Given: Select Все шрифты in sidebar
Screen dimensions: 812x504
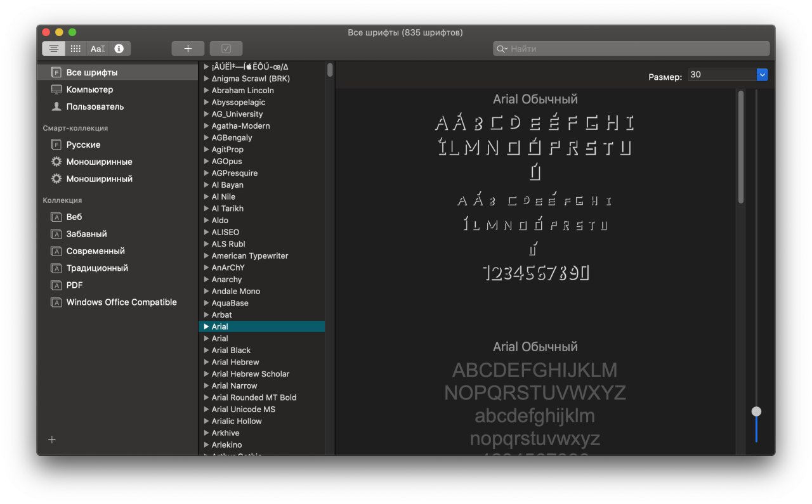Looking at the screenshot, I should point(117,72).
